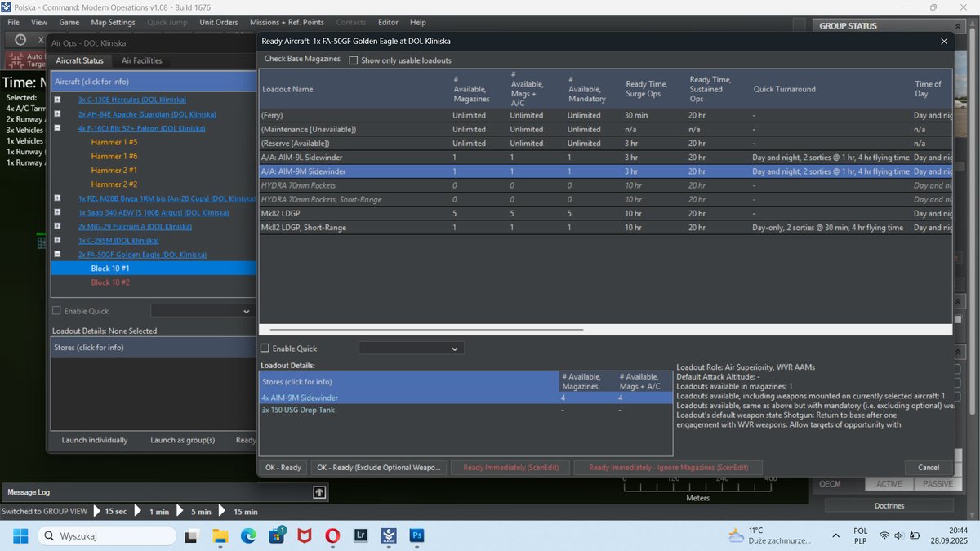The image size is (980, 551).
Task: Collapse the 2x FA-50GF Golden Eagle group
Action: click(x=58, y=255)
